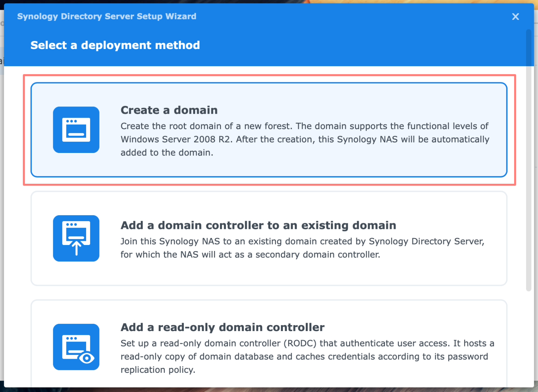Click the Create a domain heading text
Viewport: 538px width, 392px height.
[169, 110]
